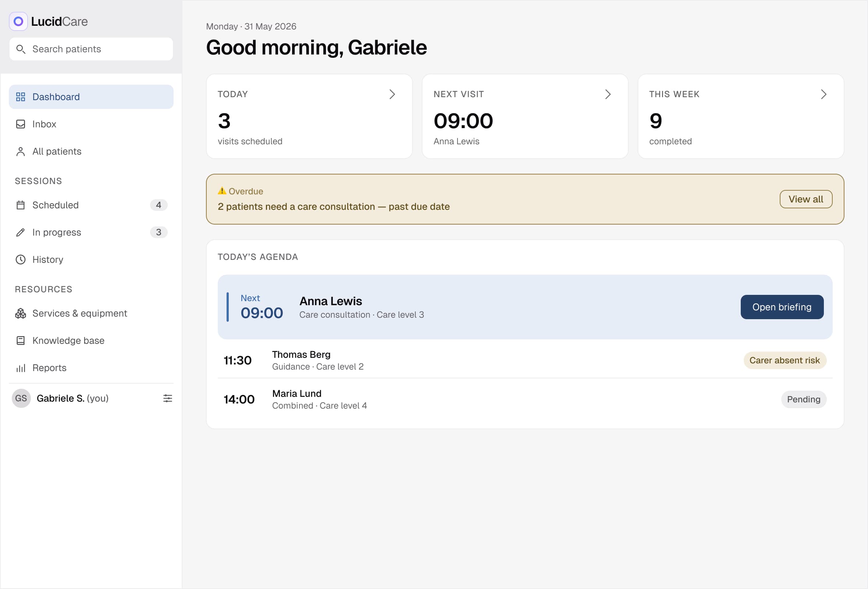Viewport: 868px width, 589px height.
Task: Click the Overdue warning triangle icon
Action: [x=222, y=191]
